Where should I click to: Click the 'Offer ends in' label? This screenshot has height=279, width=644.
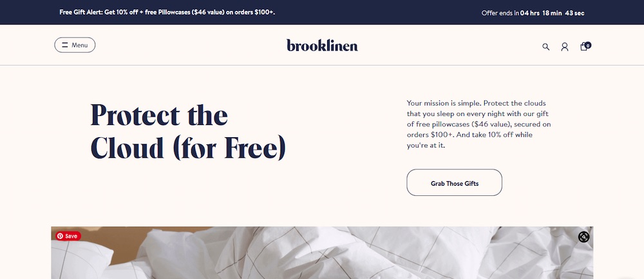tap(500, 13)
